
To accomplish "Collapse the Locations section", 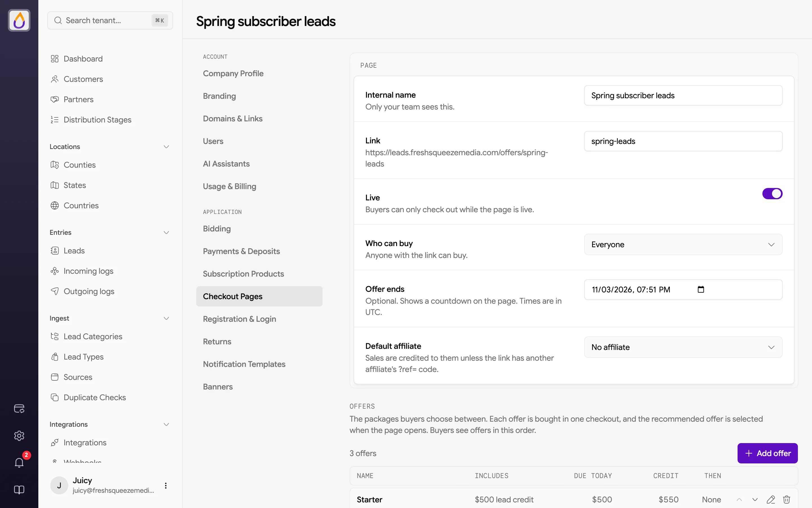I will tap(166, 147).
